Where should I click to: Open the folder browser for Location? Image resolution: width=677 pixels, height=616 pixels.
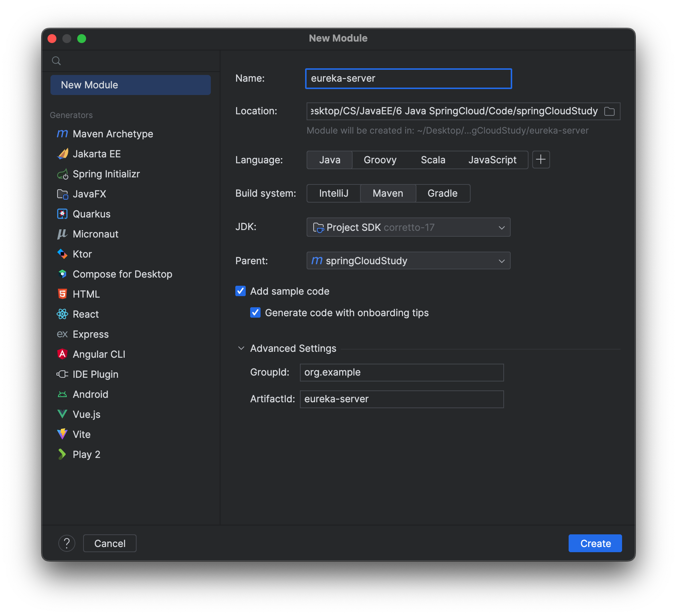click(x=609, y=111)
